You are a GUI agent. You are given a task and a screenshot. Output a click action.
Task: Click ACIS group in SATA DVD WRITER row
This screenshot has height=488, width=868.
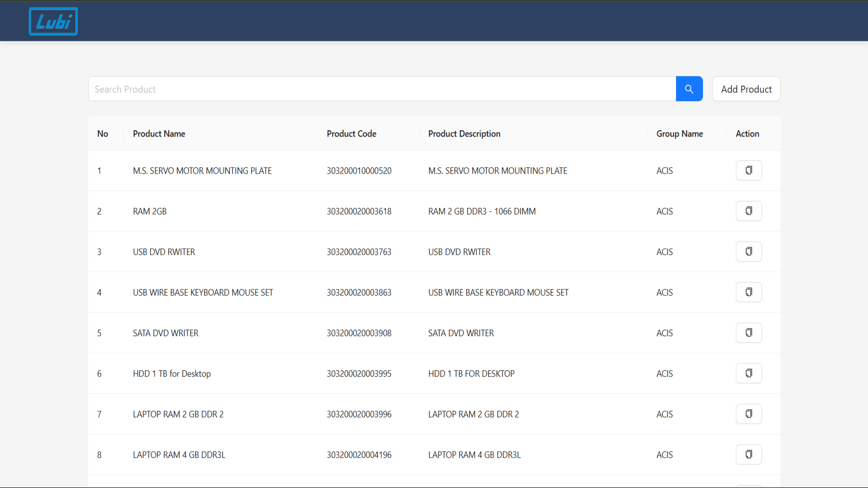(x=664, y=333)
